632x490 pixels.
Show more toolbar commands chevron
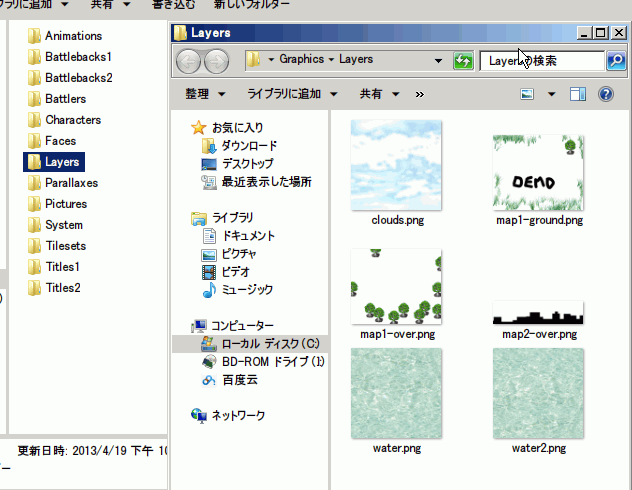tap(420, 95)
